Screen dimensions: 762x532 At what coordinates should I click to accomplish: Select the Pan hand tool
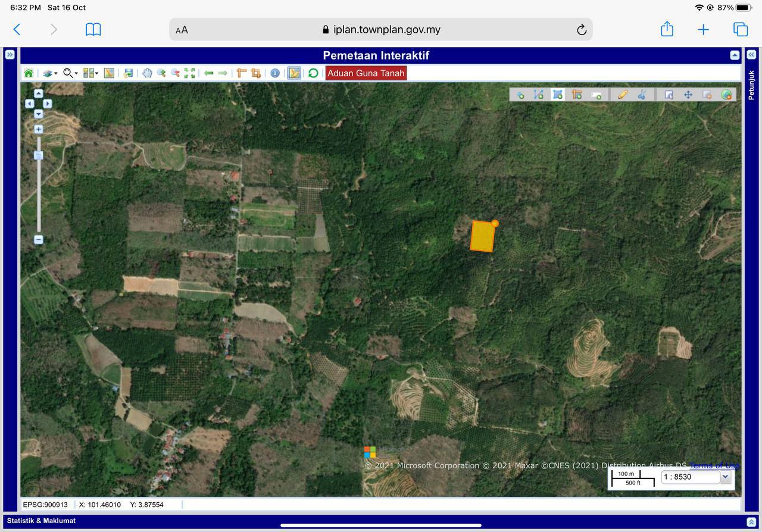click(x=146, y=73)
